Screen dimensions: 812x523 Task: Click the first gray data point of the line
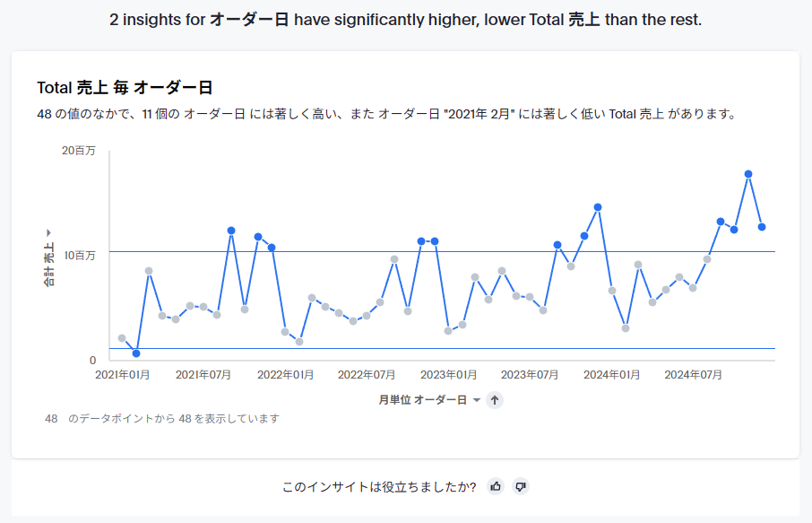122,338
